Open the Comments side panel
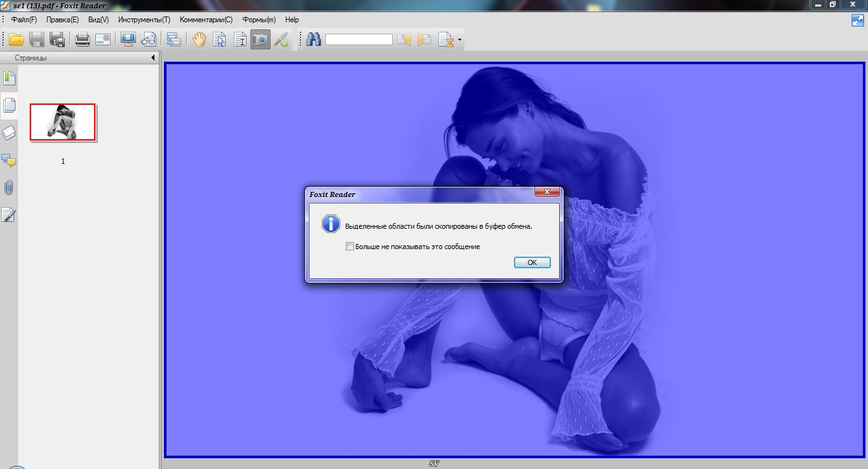Viewport: 868px width, 469px height. (x=9, y=160)
